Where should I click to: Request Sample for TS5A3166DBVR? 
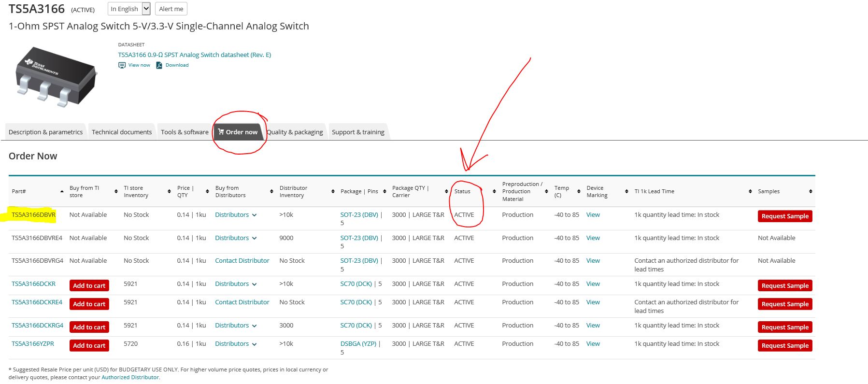(785, 216)
